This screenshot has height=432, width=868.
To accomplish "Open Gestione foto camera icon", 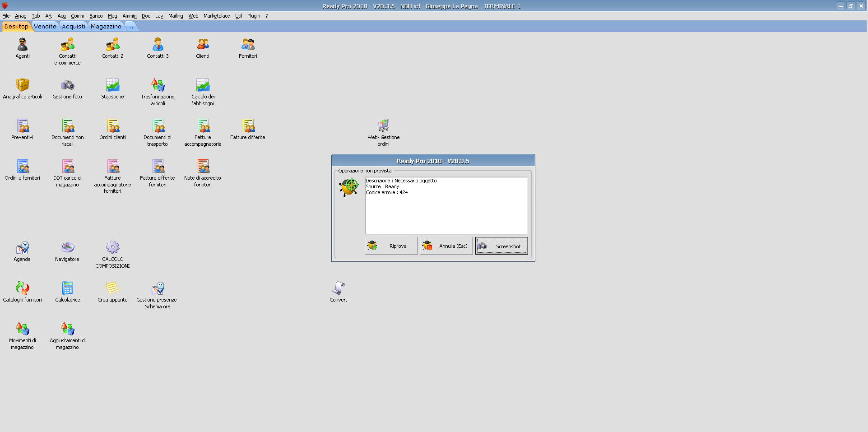I will [68, 85].
